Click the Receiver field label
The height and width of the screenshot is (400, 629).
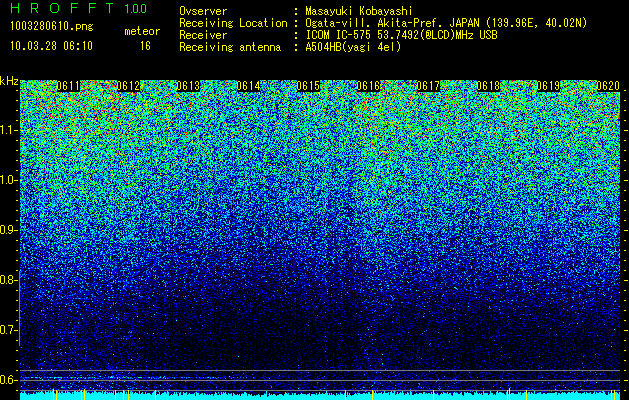[x=203, y=35]
